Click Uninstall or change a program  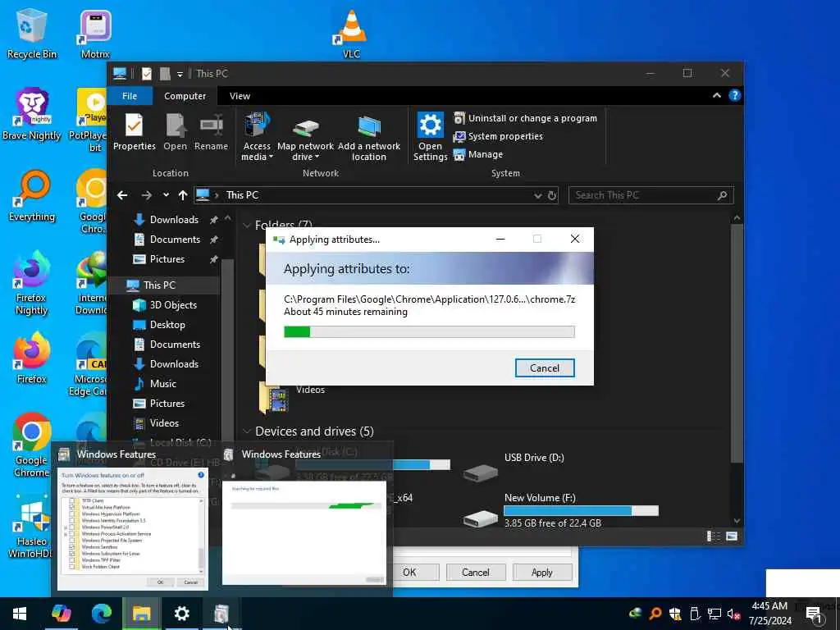point(525,118)
